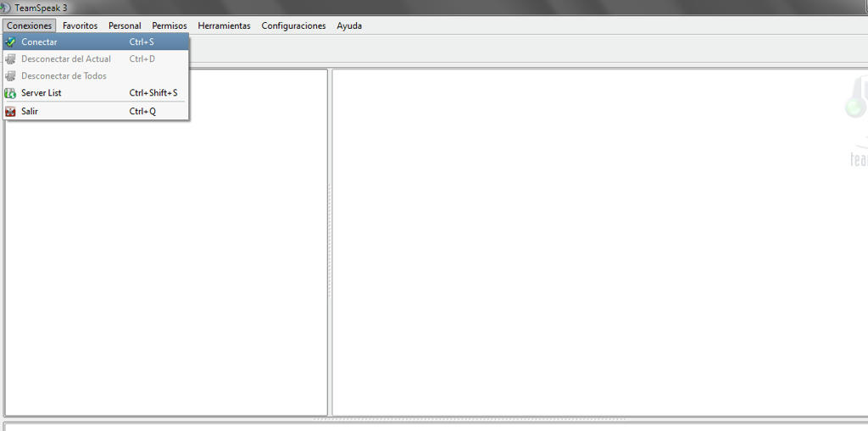Open the Personal menu
The height and width of the screenshot is (431, 868).
[125, 25]
